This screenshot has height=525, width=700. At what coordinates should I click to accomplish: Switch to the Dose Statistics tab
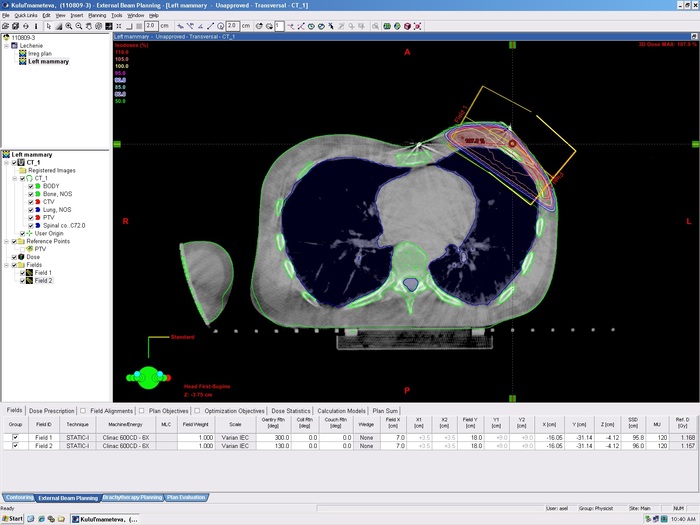290,411
